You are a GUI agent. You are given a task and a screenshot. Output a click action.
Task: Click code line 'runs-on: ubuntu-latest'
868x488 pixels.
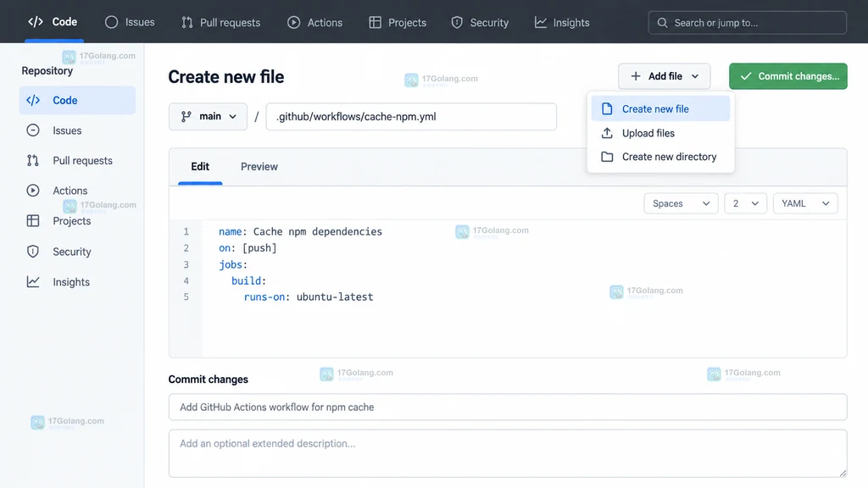pyautogui.click(x=309, y=297)
